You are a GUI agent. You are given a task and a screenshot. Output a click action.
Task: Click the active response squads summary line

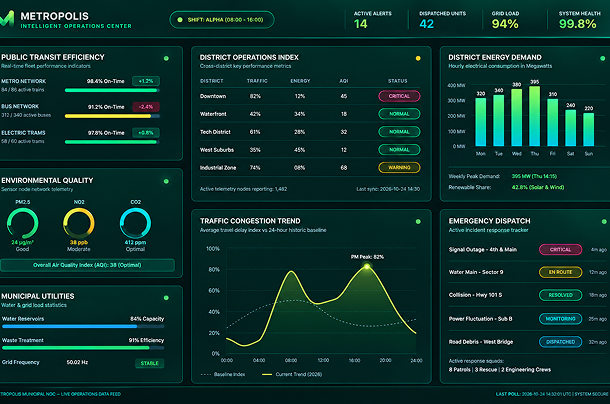(x=500, y=370)
